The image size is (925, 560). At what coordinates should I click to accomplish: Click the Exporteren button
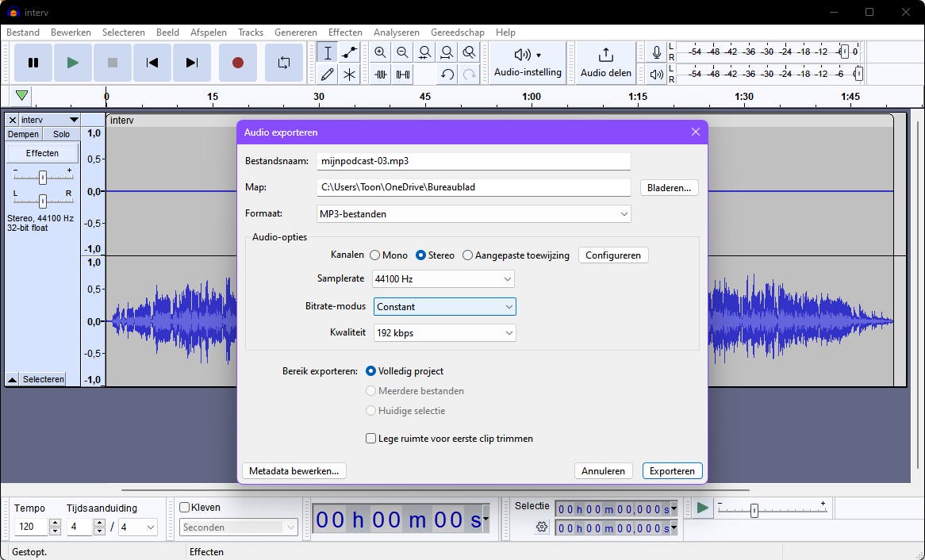pyautogui.click(x=672, y=471)
